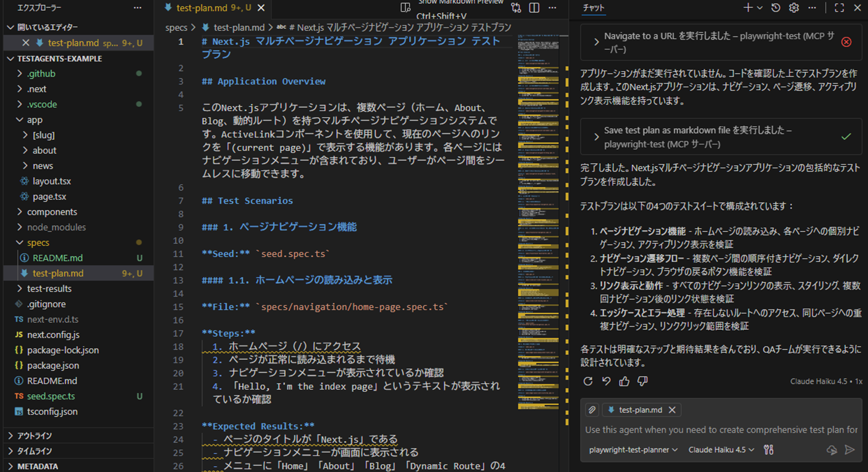Screen dimensions: 868x472
Task: Rate the chat response with thumbs up
Action: (624, 381)
